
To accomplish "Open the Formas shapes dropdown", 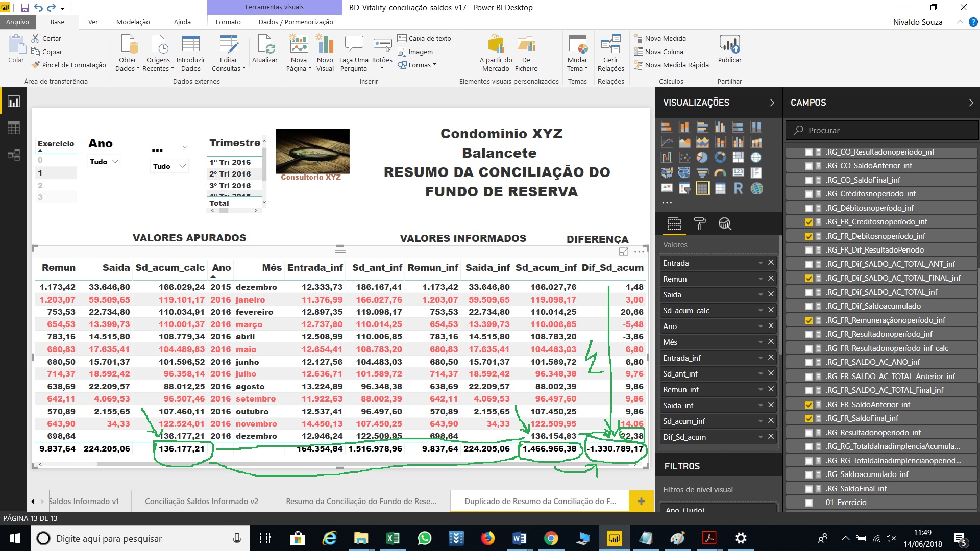I will pyautogui.click(x=418, y=65).
